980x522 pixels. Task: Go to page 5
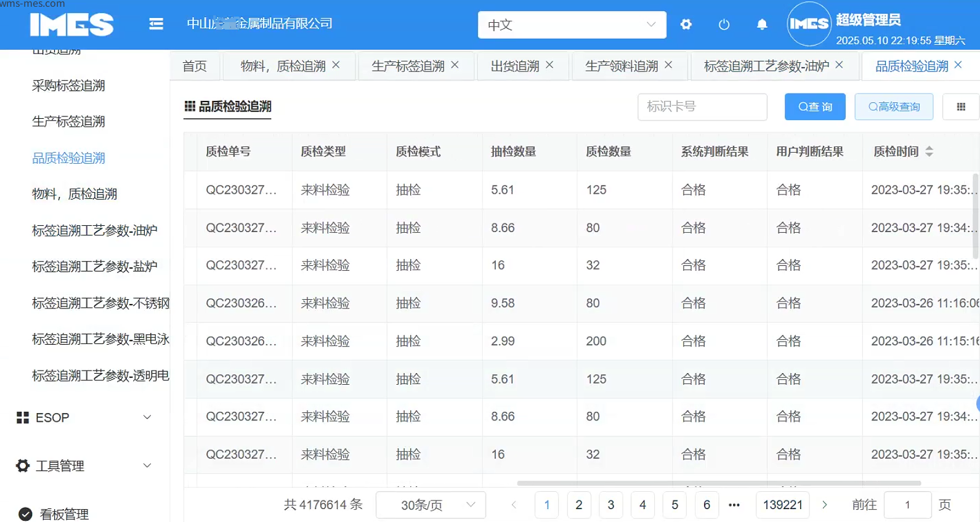(x=675, y=505)
